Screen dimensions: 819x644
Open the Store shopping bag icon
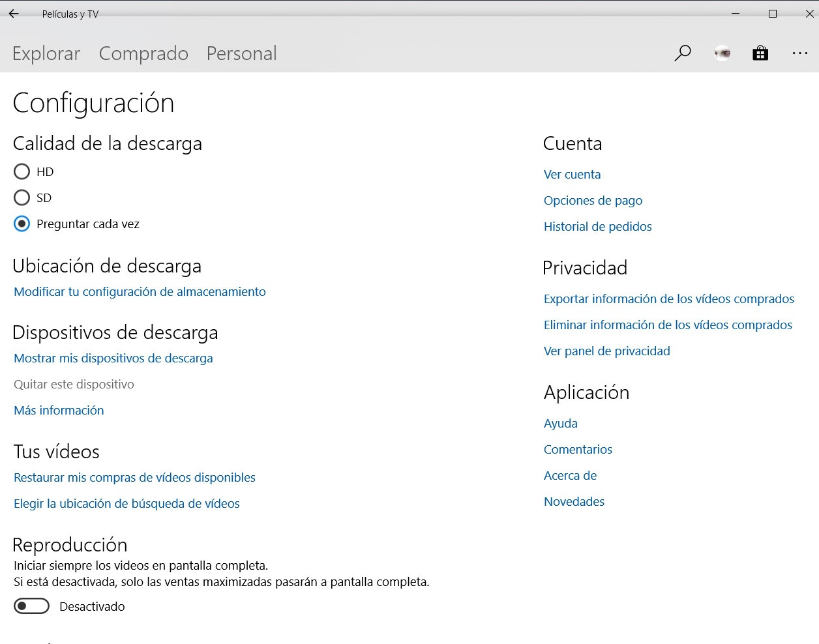point(760,53)
